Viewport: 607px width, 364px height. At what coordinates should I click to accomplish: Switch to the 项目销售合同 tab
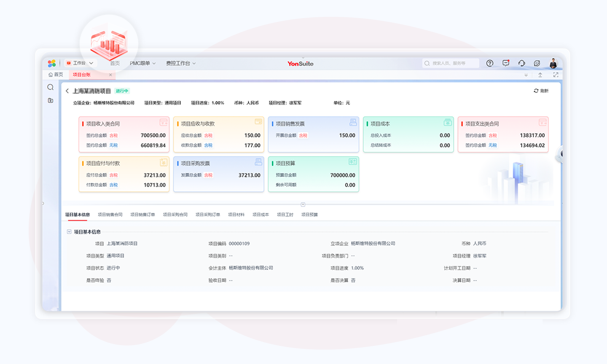110,215
